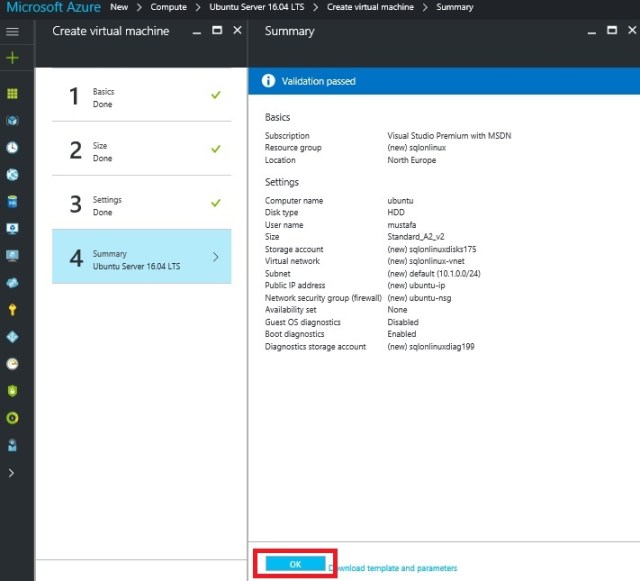Image resolution: width=640 pixels, height=581 pixels.
Task: Open the green circle Advisor icon
Action: pyautogui.click(x=12, y=418)
